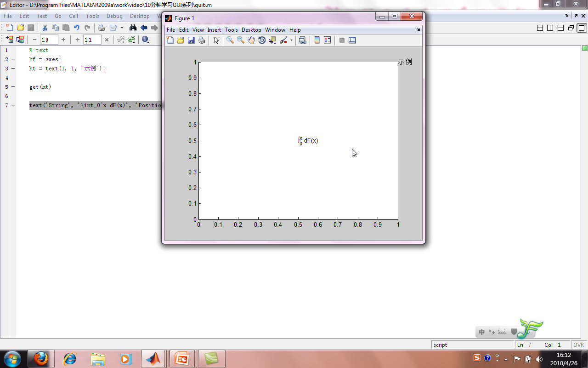Viewport: 588px width, 368px height.
Task: Open cell-mode dropdown green percent icon
Action: click(x=131, y=40)
